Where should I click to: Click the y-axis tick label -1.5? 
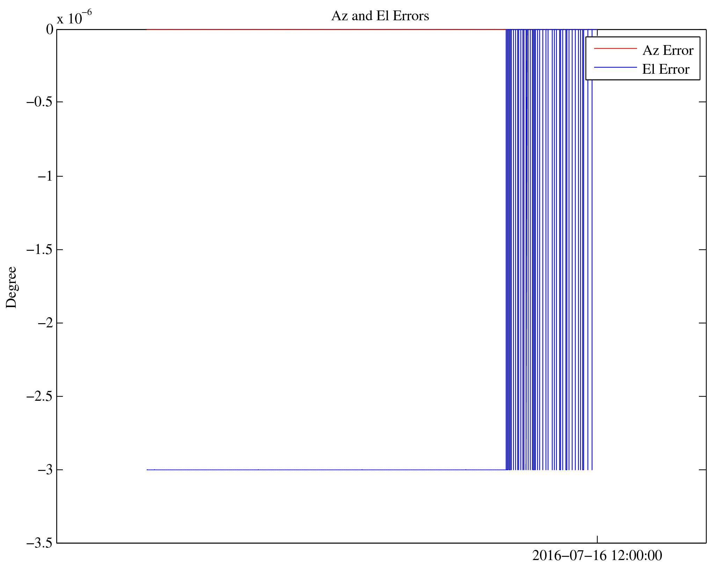click(x=39, y=249)
